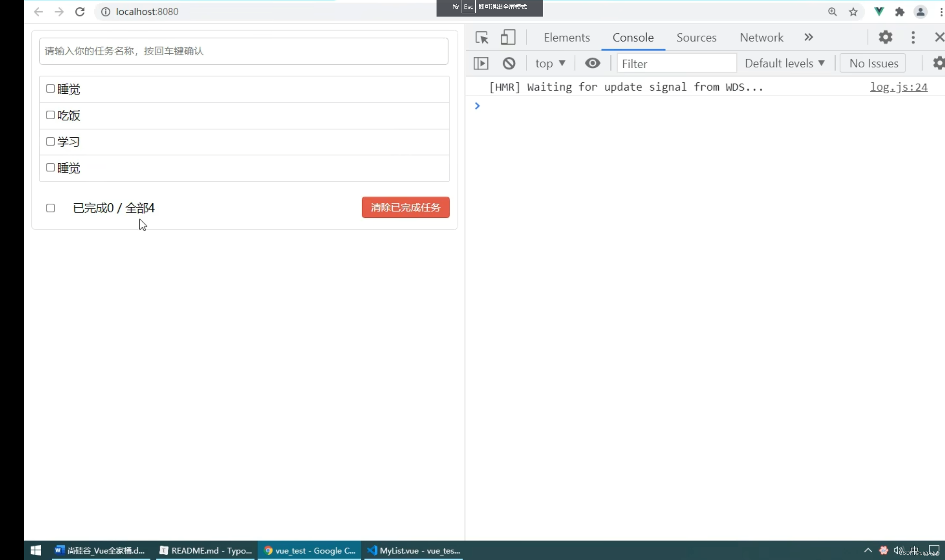Click the 清除已完成任务 button

tap(405, 207)
